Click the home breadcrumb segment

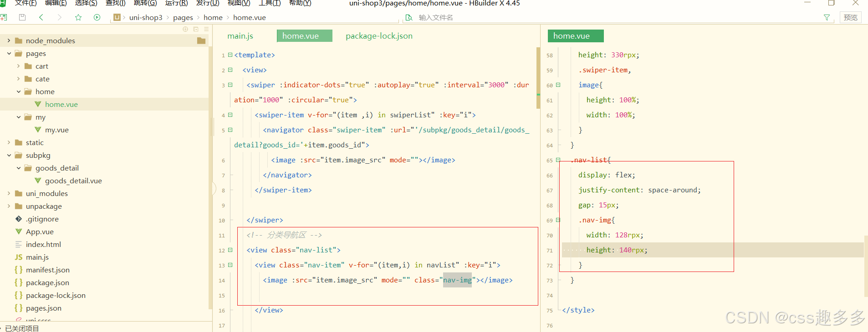pos(213,17)
